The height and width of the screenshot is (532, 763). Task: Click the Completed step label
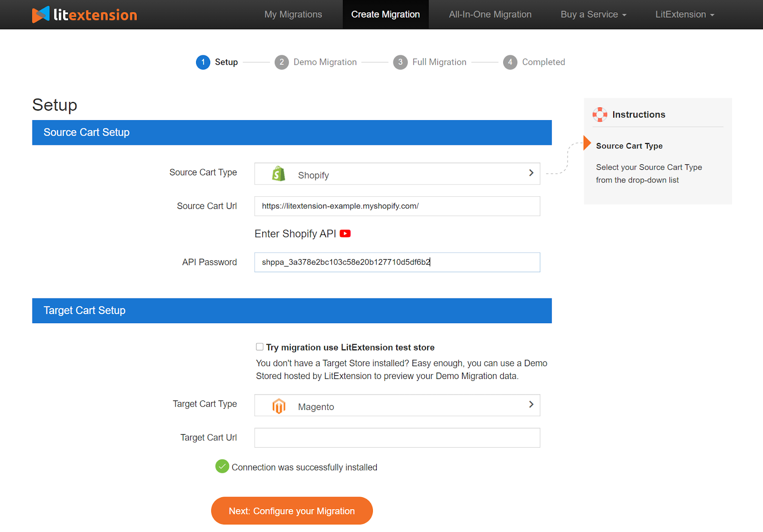point(544,62)
